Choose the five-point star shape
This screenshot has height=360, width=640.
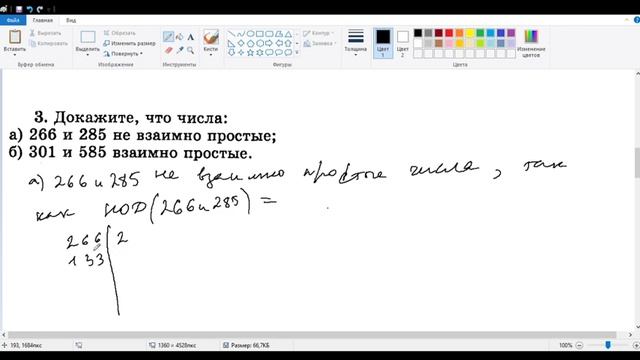[x=250, y=52]
